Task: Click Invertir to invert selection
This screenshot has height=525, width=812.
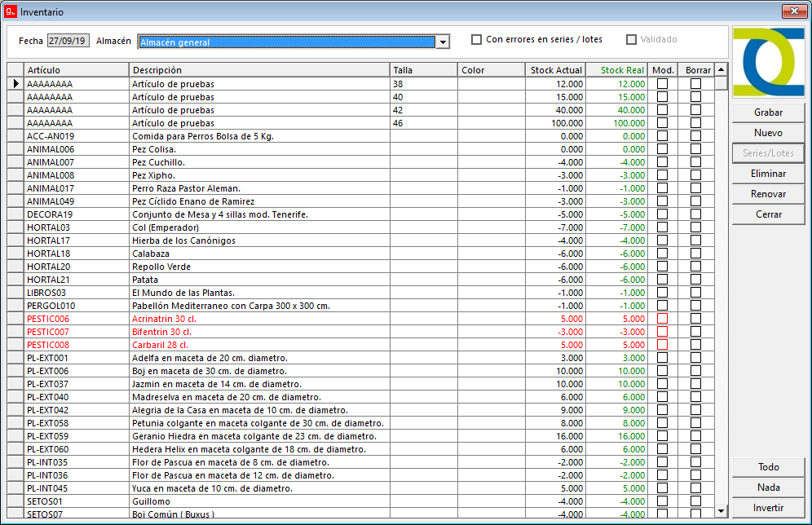Action: (768, 508)
